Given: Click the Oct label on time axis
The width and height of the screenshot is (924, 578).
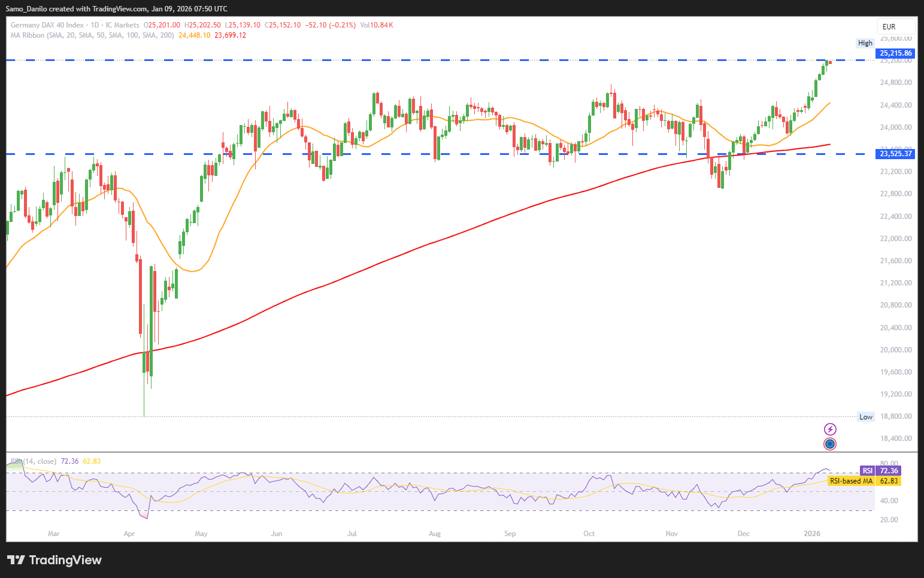Looking at the screenshot, I should click(x=589, y=534).
